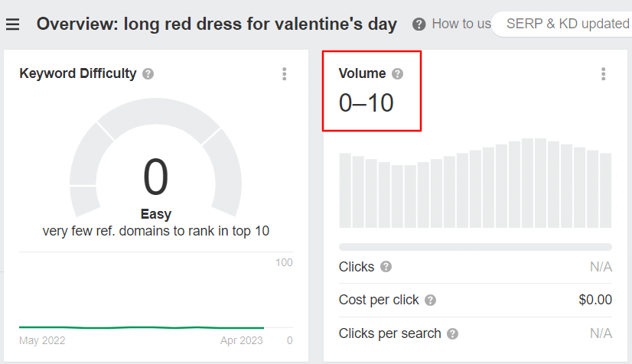This screenshot has height=364, width=632.
Task: Click the gray progress bar above Clicks
Action: [475, 247]
